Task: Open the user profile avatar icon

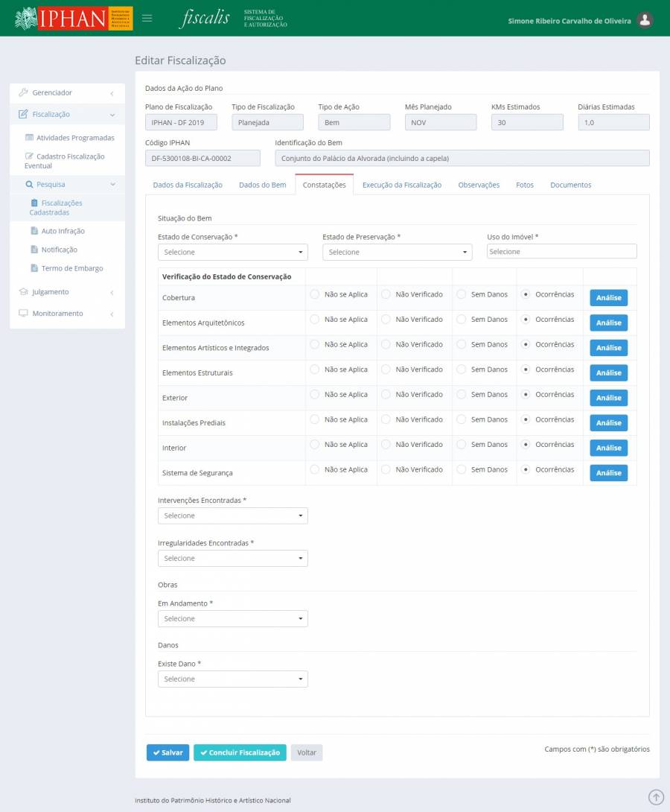Action: click(645, 20)
